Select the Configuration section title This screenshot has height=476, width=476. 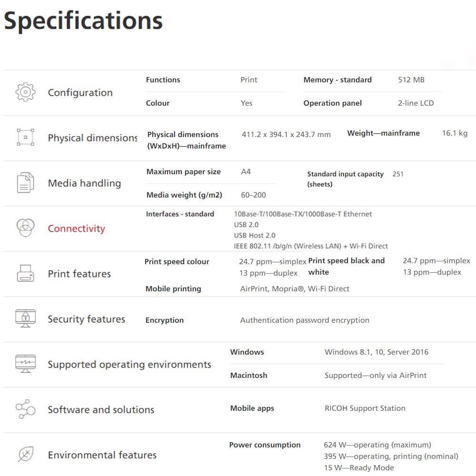tap(80, 93)
